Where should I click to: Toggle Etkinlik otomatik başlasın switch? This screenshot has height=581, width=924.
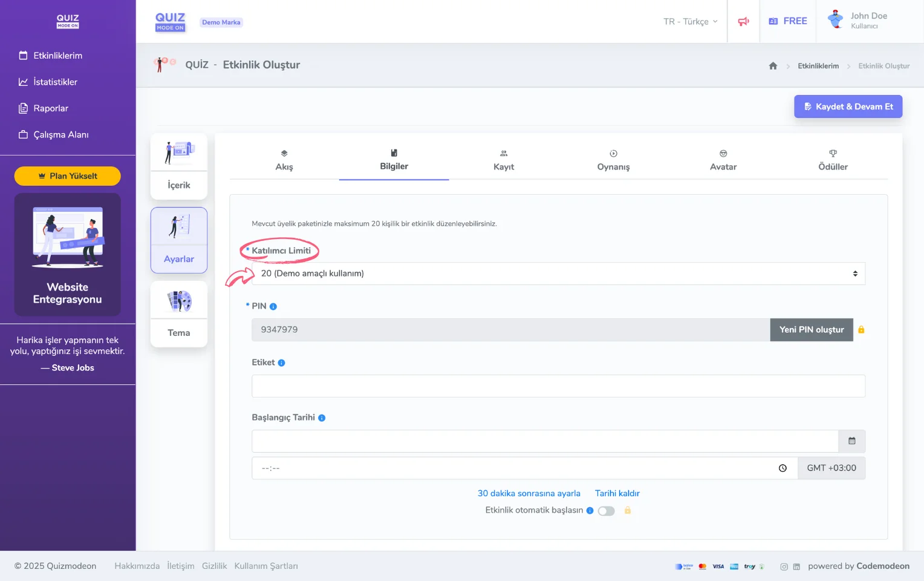click(x=606, y=511)
